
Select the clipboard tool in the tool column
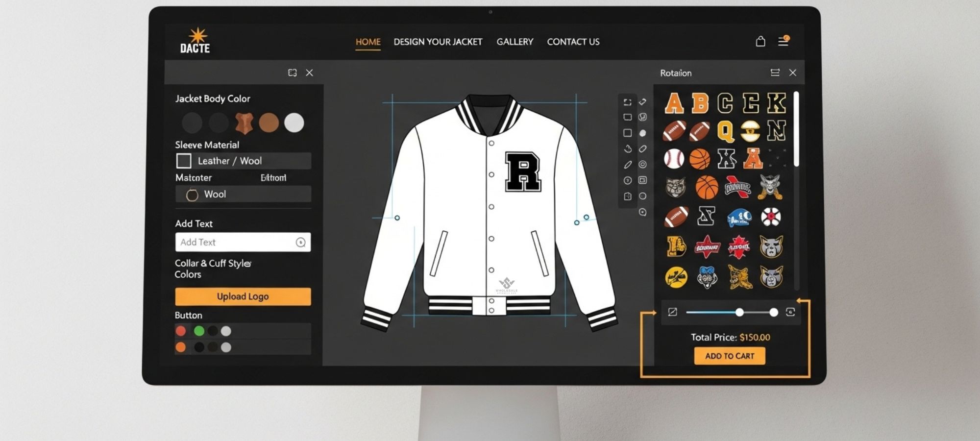[628, 196]
